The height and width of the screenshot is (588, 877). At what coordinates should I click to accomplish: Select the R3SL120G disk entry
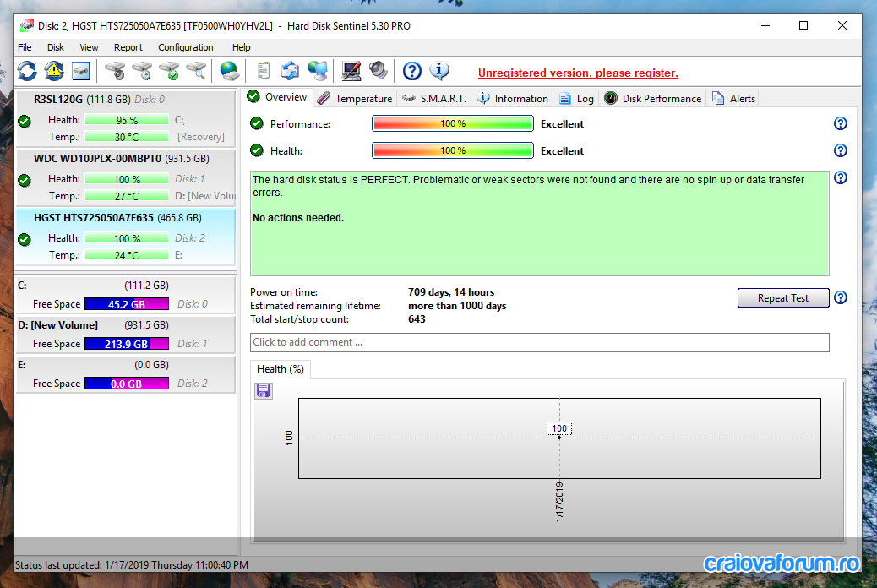126,118
